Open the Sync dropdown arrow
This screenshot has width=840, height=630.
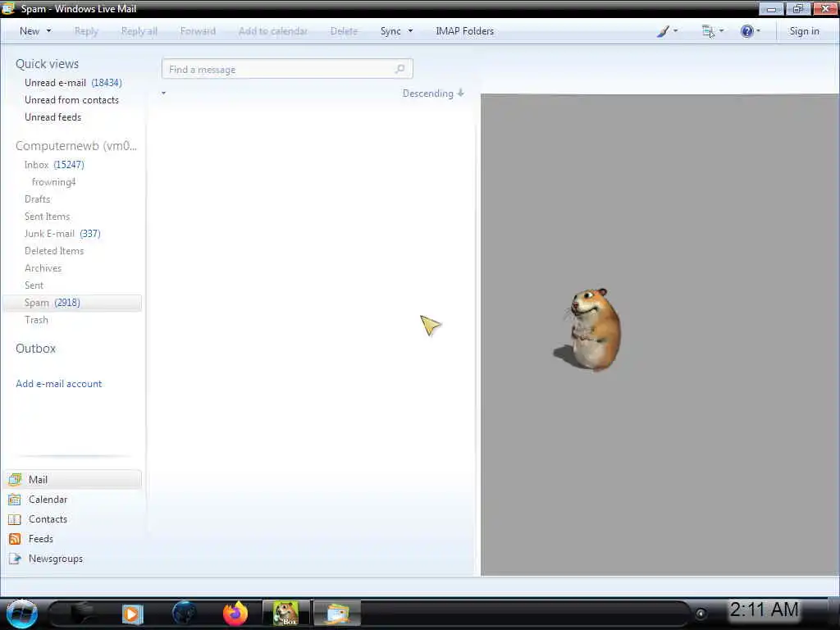coord(410,31)
